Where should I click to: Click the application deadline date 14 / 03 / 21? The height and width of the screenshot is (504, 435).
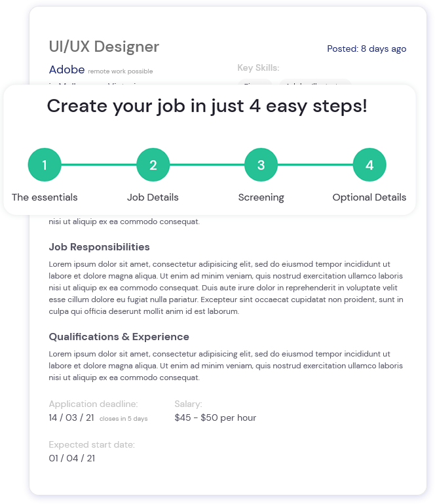click(71, 417)
